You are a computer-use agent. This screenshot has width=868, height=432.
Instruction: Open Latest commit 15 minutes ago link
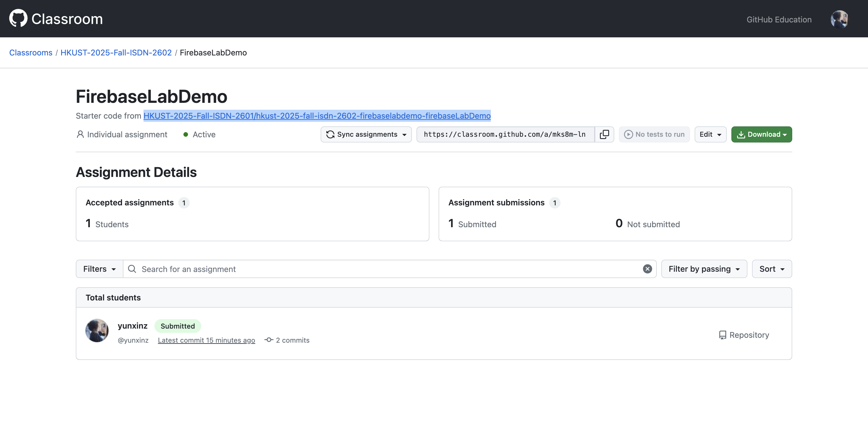[x=206, y=340]
